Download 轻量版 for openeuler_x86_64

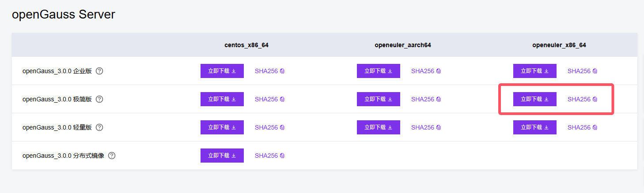click(534, 127)
